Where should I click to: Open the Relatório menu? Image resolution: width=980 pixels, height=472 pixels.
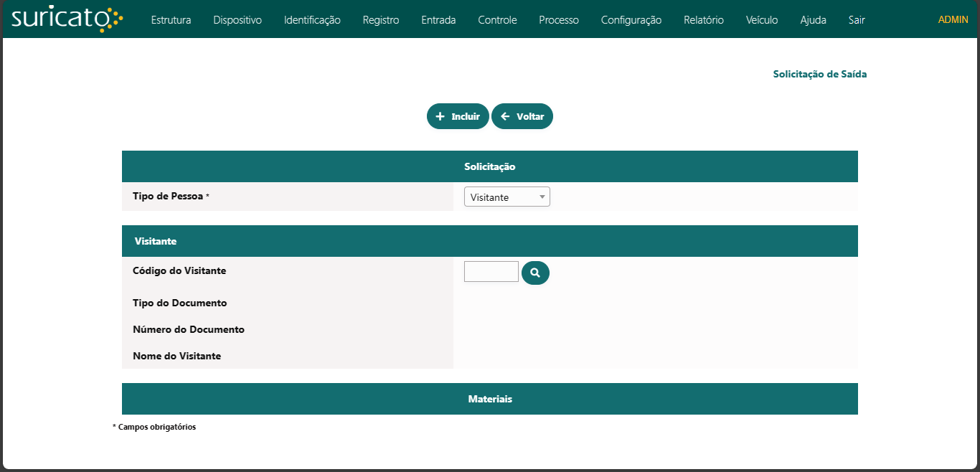(704, 20)
